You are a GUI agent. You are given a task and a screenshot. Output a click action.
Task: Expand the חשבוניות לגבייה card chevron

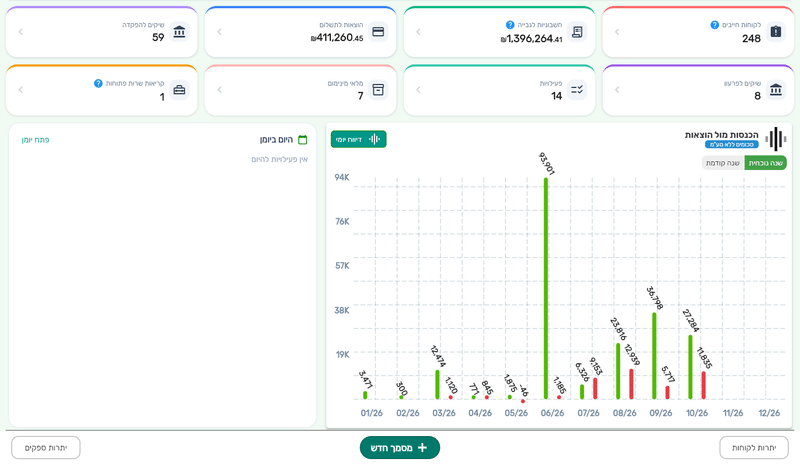418,32
